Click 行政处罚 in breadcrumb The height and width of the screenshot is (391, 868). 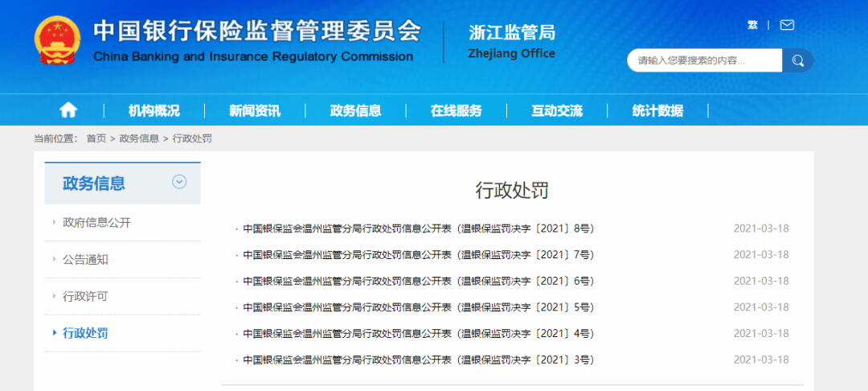coord(192,138)
